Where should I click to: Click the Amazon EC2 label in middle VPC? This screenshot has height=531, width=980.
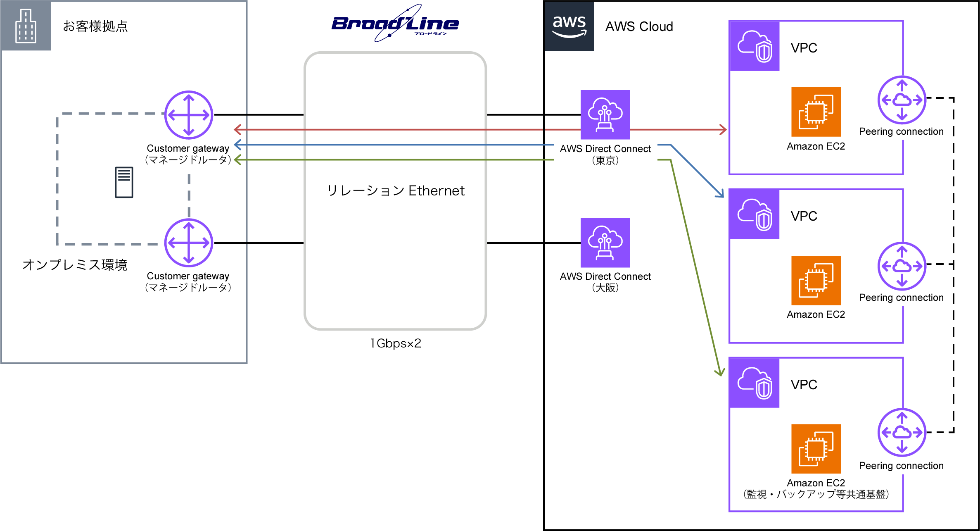[x=816, y=314]
